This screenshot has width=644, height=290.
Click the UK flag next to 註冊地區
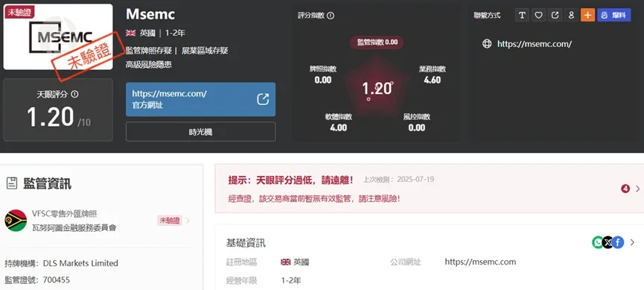pos(285,262)
